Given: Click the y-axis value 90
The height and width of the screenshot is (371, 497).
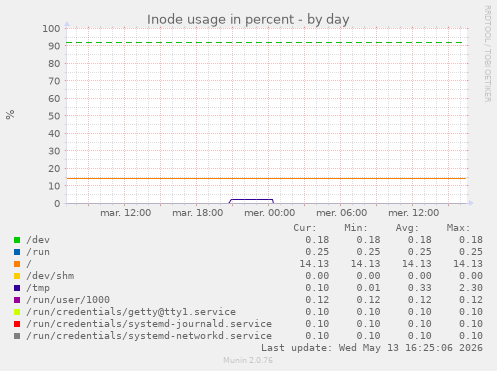Looking at the screenshot, I should pyautogui.click(x=54, y=46).
